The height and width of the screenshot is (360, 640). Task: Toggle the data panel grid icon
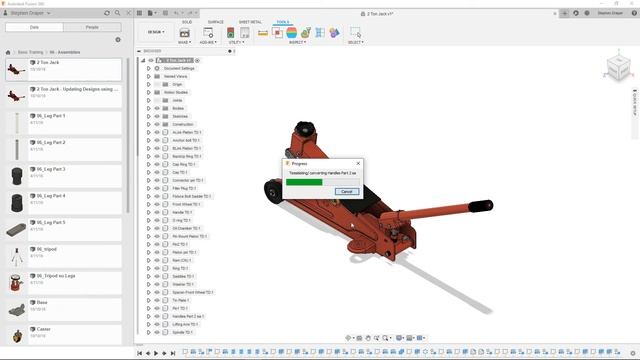point(139,13)
